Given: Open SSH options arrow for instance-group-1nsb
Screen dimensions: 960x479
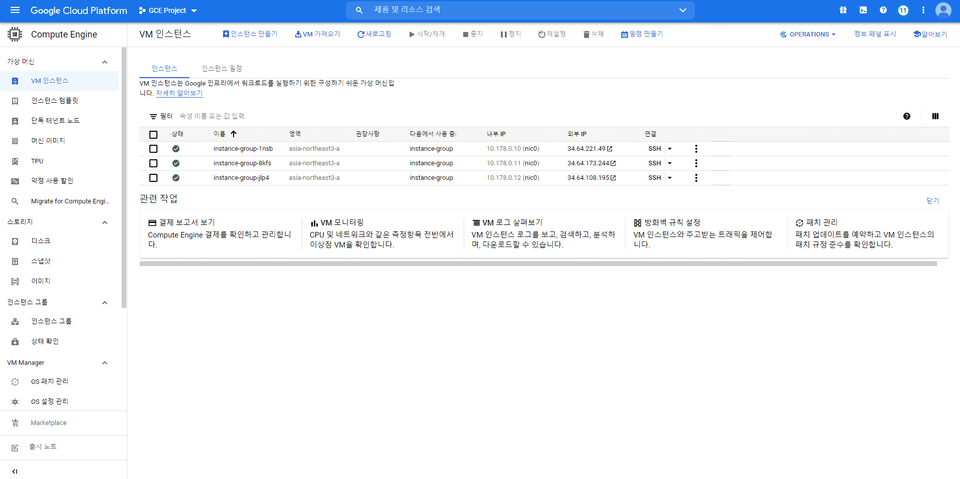Looking at the screenshot, I should (x=669, y=149).
